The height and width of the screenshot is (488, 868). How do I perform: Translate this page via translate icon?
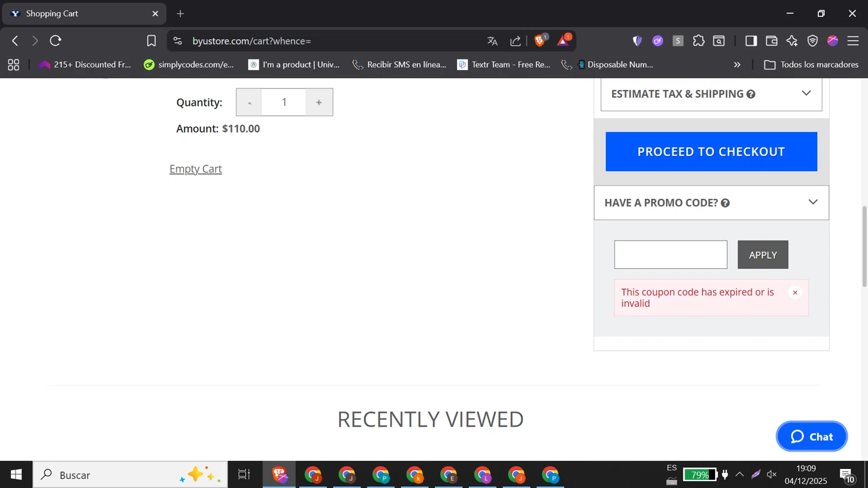tap(492, 41)
